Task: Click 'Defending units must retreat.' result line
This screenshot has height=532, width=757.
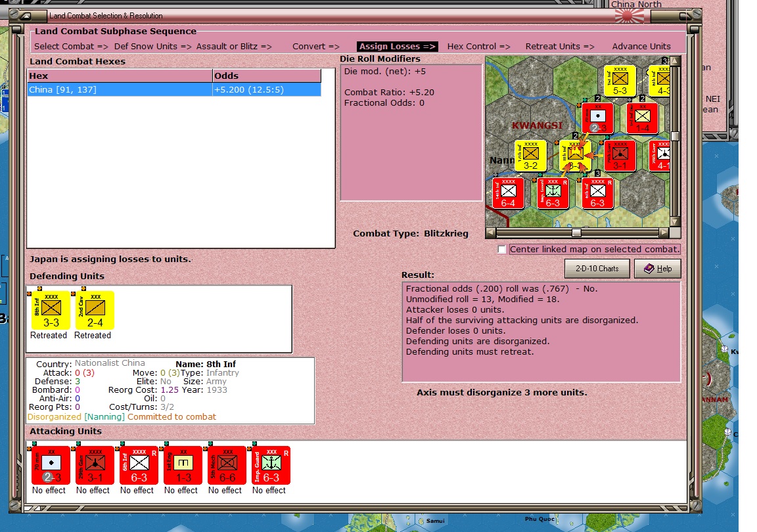Action: pyautogui.click(x=470, y=352)
